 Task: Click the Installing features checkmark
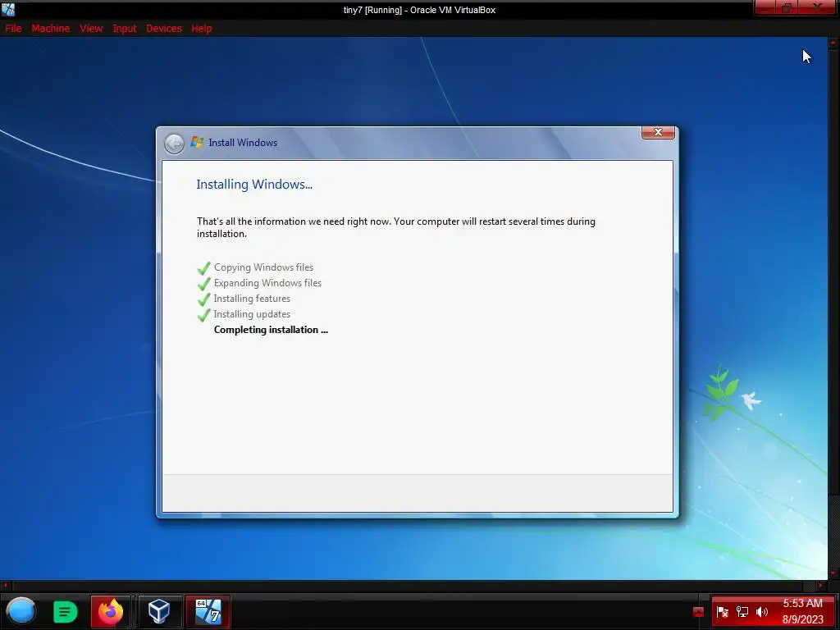tap(203, 299)
